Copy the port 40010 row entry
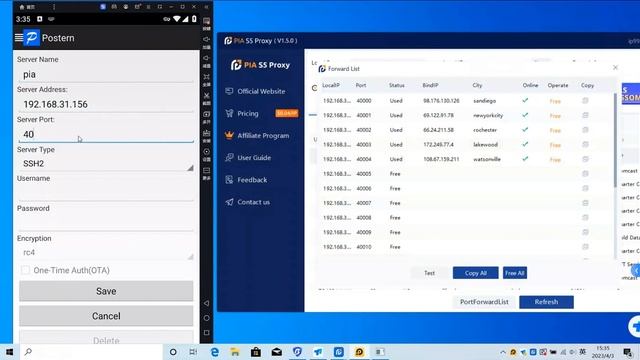 585,247
